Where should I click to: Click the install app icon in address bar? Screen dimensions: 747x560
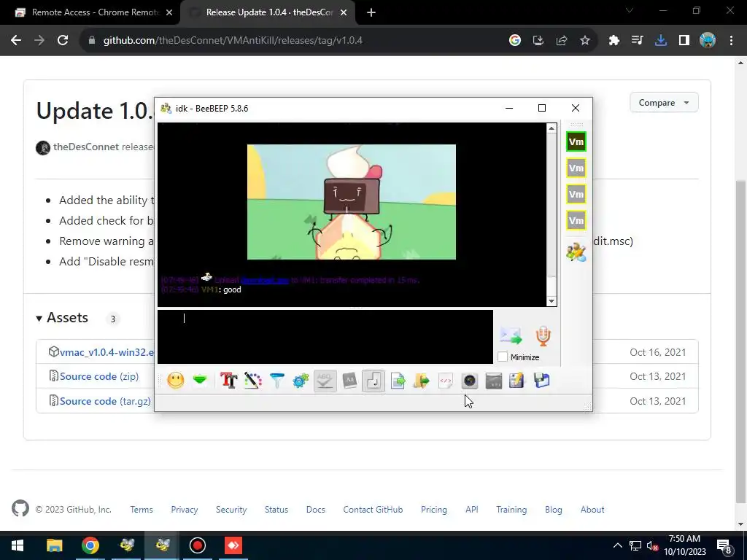tap(538, 41)
